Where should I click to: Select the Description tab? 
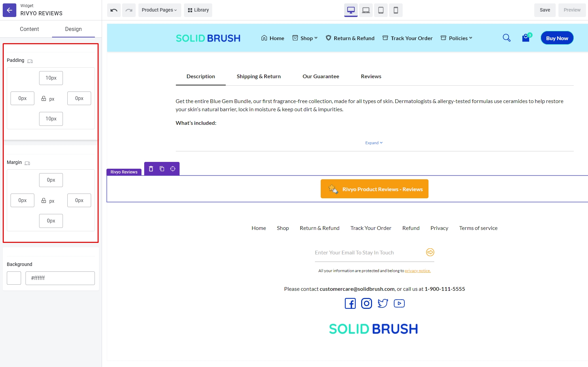pos(201,77)
